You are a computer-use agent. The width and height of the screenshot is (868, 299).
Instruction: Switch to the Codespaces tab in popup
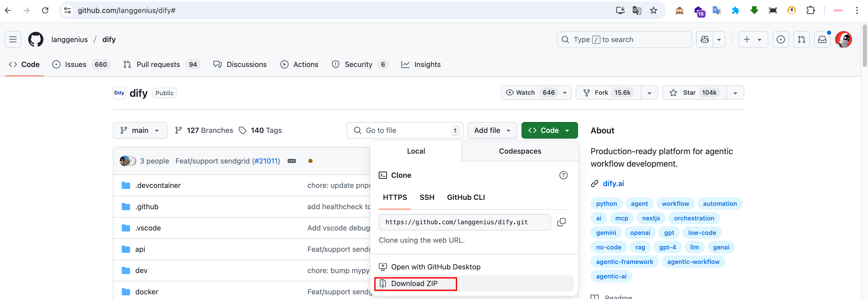pos(520,151)
